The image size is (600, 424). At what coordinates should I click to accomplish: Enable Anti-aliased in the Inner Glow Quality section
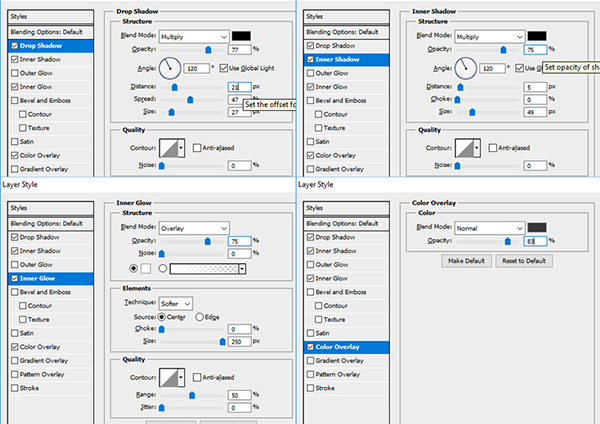(197, 375)
